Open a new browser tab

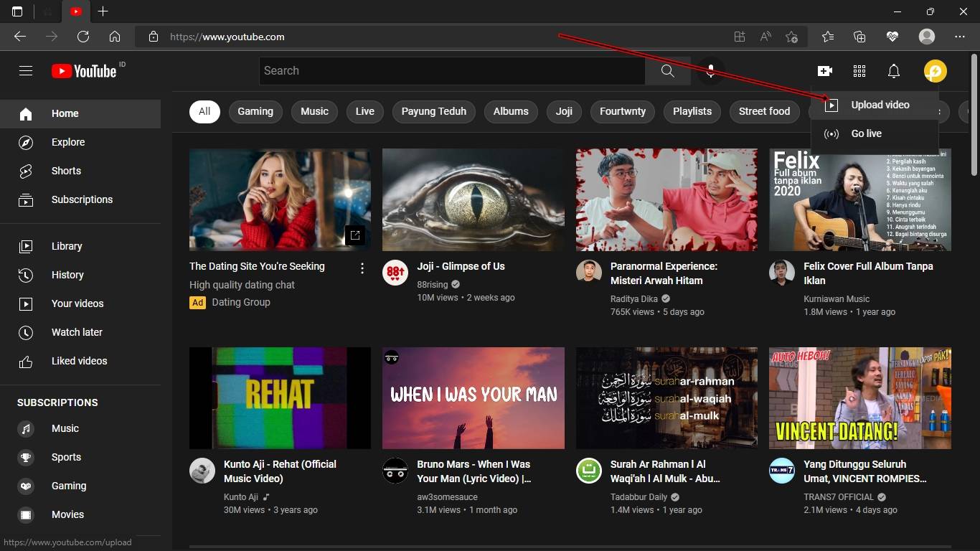tap(103, 11)
